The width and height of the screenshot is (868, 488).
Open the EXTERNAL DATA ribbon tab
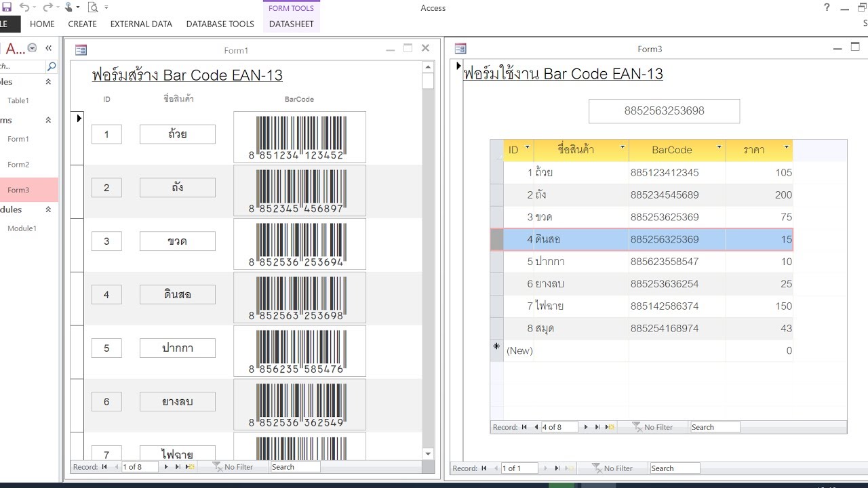(141, 24)
